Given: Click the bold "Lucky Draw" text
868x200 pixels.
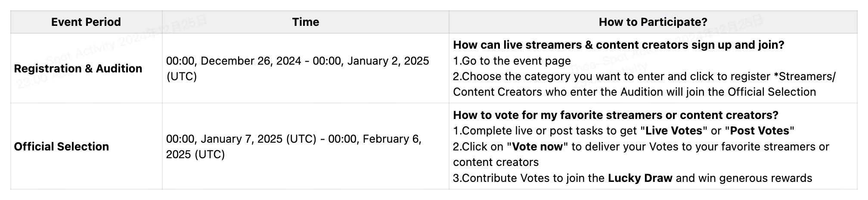Looking at the screenshot, I should point(640,178).
